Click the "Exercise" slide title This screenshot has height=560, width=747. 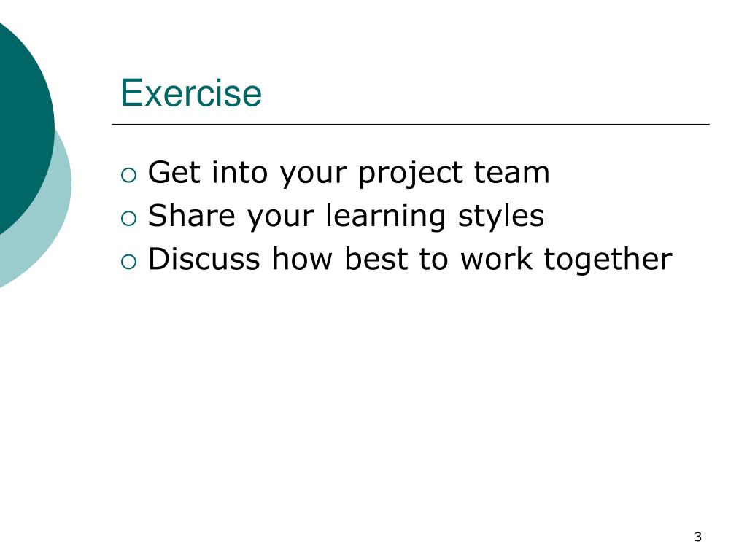click(191, 93)
